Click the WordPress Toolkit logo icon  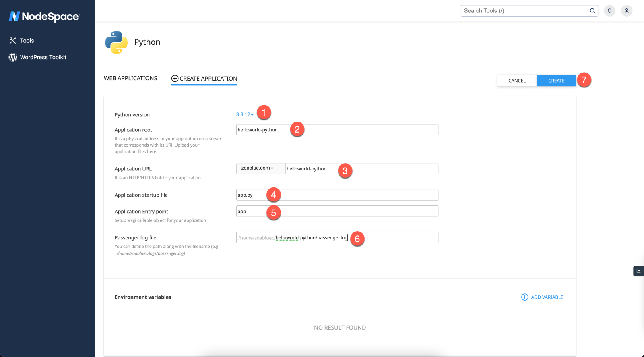click(13, 57)
